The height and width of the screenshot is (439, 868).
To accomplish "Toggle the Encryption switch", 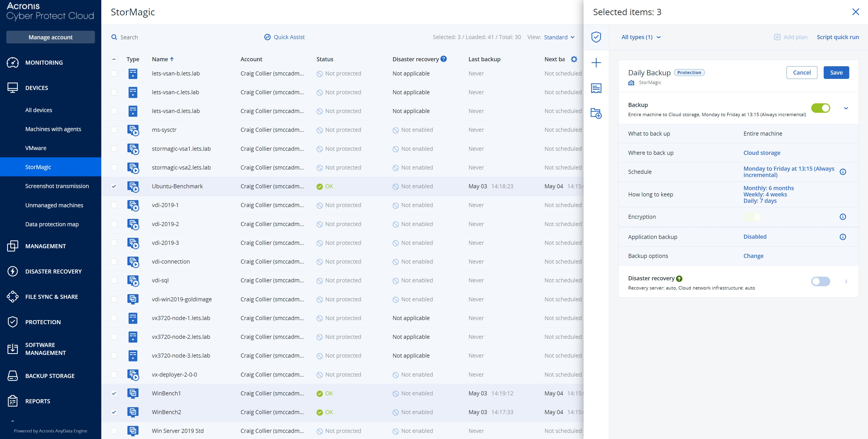I will 753,217.
